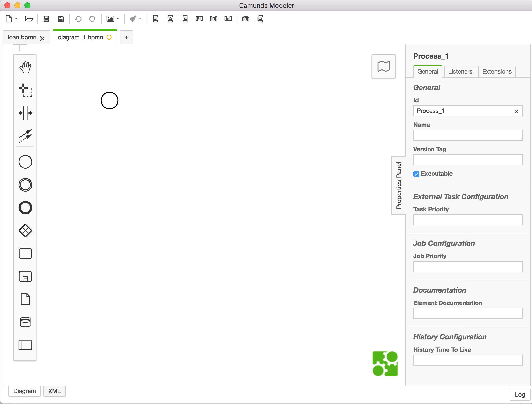This screenshot has width=532, height=404.
Task: Select the start event on the canvas
Action: click(x=109, y=101)
